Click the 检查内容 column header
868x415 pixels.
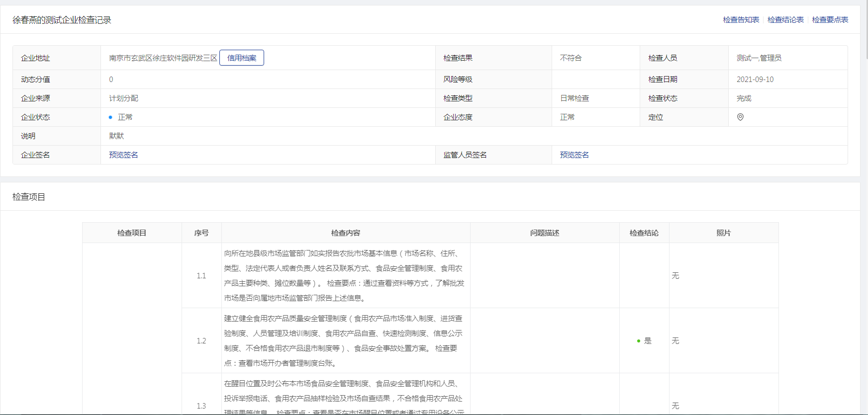[346, 233]
